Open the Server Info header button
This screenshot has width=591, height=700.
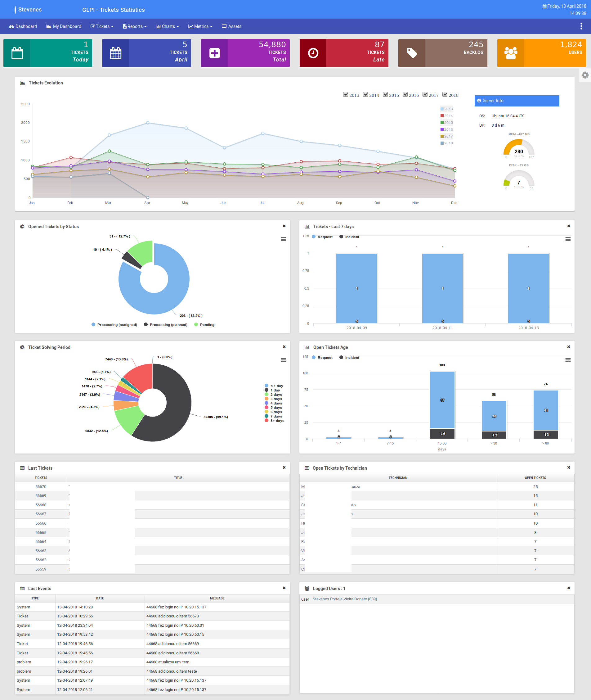pyautogui.click(x=517, y=101)
